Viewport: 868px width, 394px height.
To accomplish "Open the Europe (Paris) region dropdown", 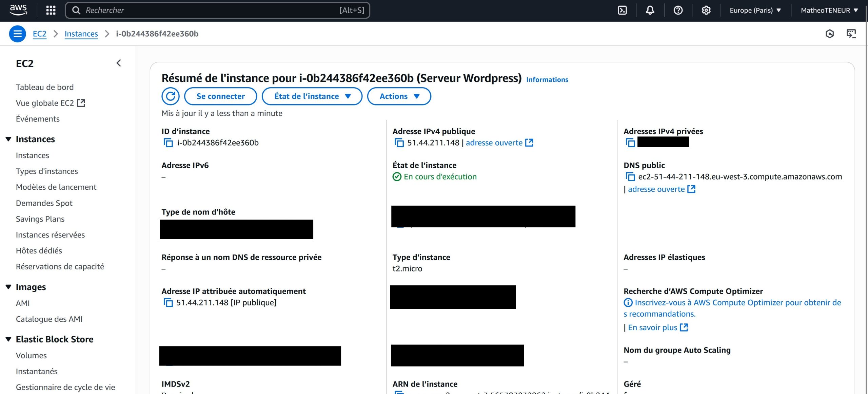I will [755, 10].
